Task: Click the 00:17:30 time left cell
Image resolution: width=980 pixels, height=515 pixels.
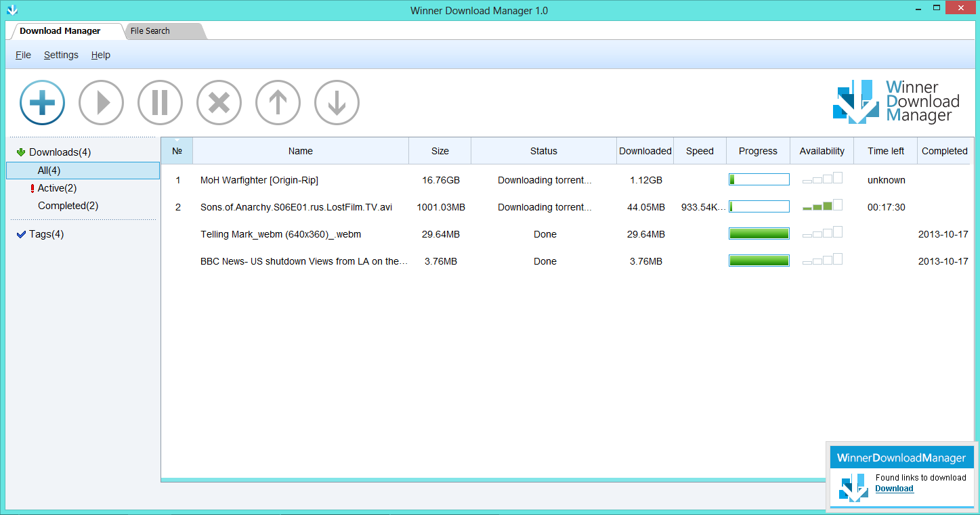Action: pos(887,207)
